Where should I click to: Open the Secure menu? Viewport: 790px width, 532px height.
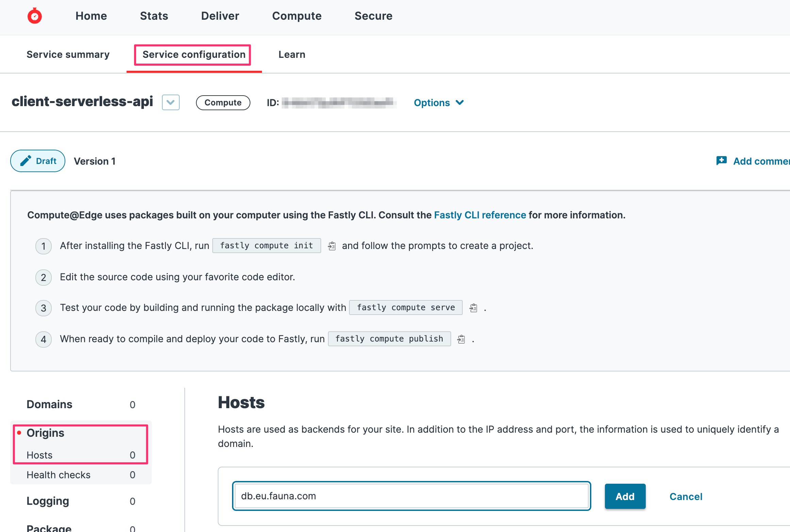(x=374, y=16)
